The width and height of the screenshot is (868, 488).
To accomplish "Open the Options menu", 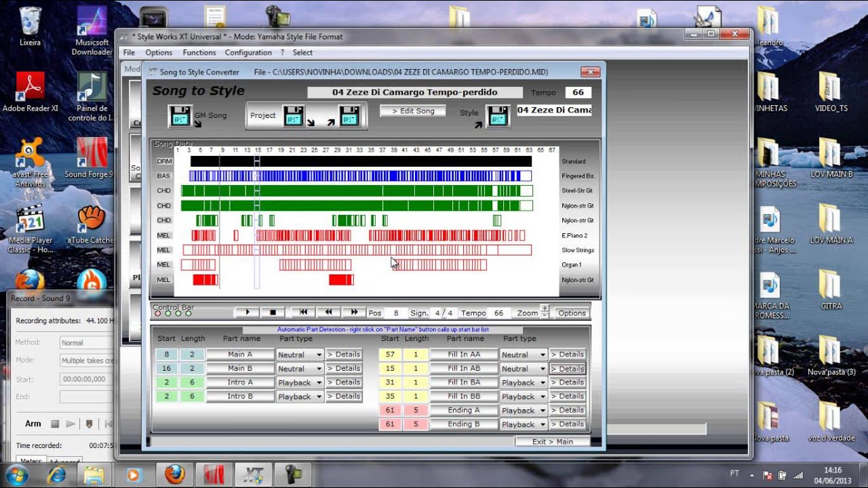I will tap(159, 52).
